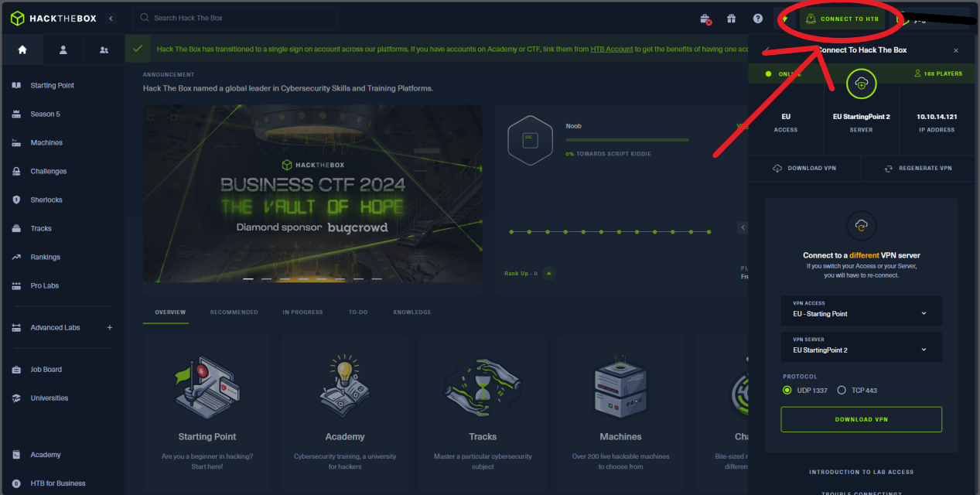Click the rank progress bar
The width and height of the screenshot is (980, 495).
click(x=627, y=140)
